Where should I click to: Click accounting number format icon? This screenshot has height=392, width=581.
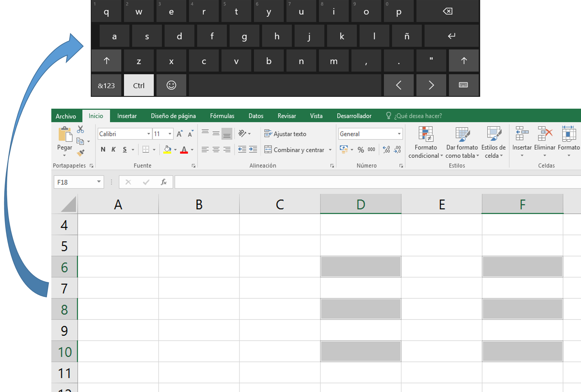(344, 150)
